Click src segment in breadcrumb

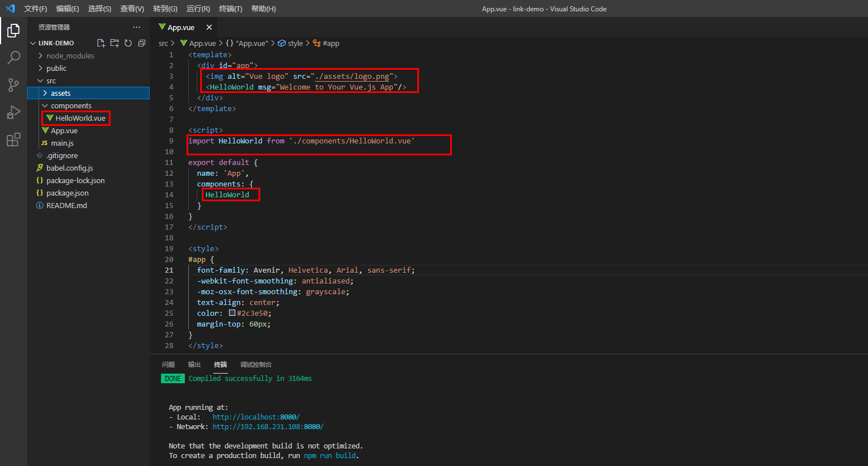[163, 43]
